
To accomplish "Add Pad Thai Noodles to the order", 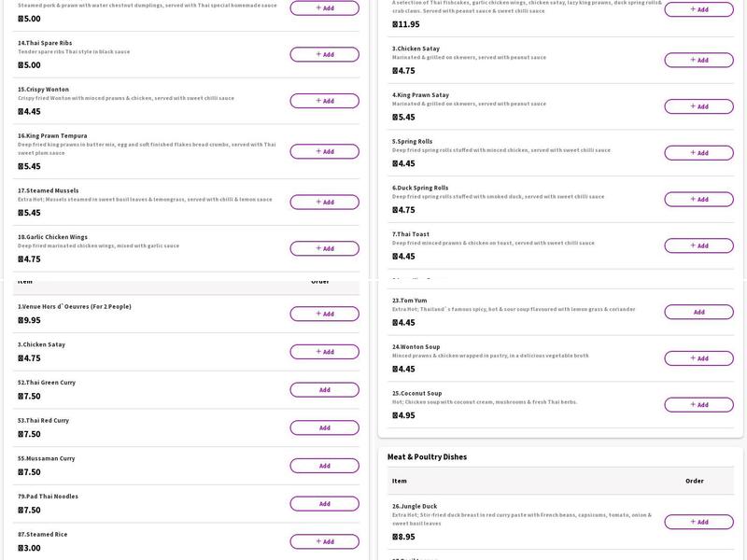I will click(324, 504).
